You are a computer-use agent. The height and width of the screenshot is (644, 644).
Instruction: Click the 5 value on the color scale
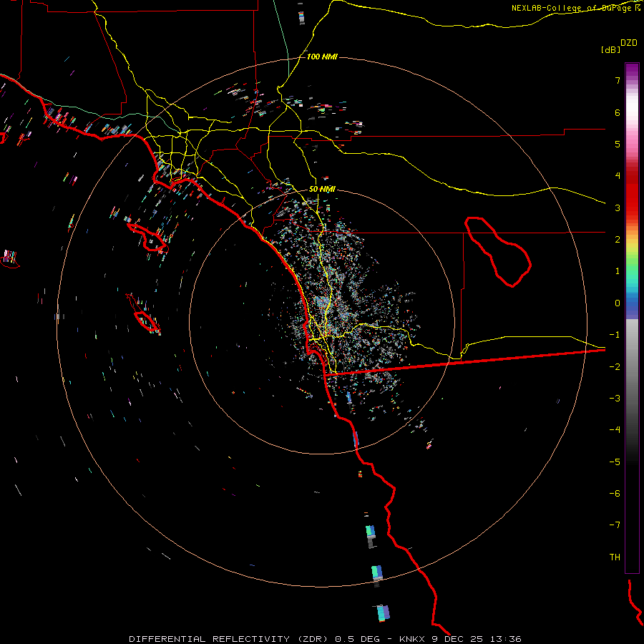[x=618, y=144]
